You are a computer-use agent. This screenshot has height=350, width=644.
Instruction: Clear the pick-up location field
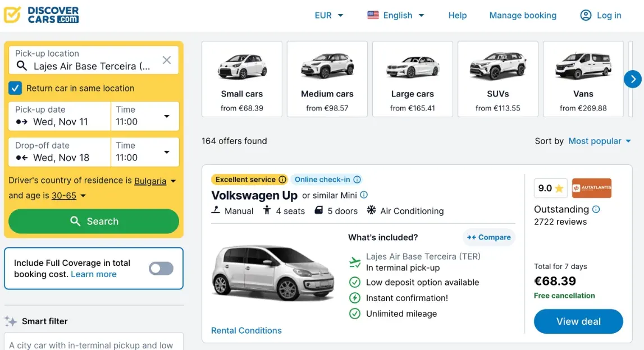click(166, 61)
